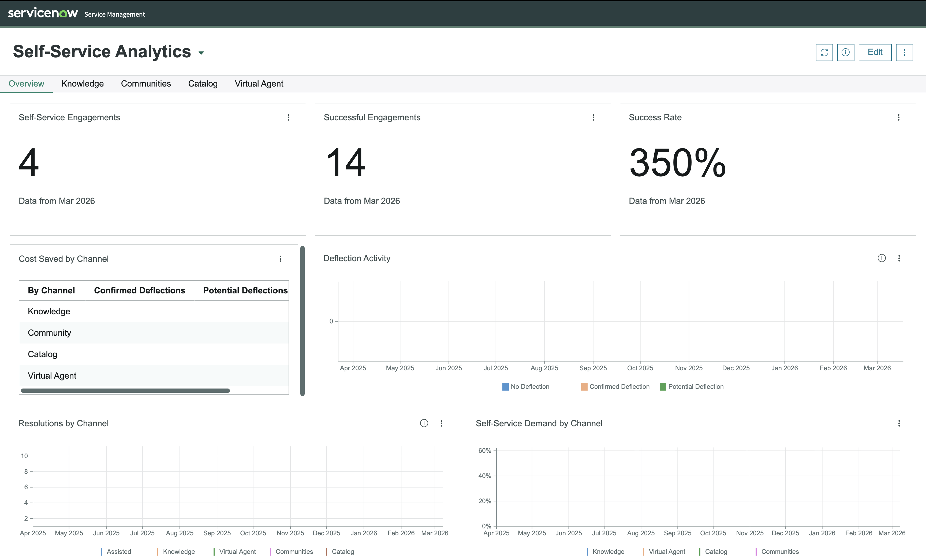Click the ServiceNow logo
926x560 pixels.
click(x=43, y=13)
